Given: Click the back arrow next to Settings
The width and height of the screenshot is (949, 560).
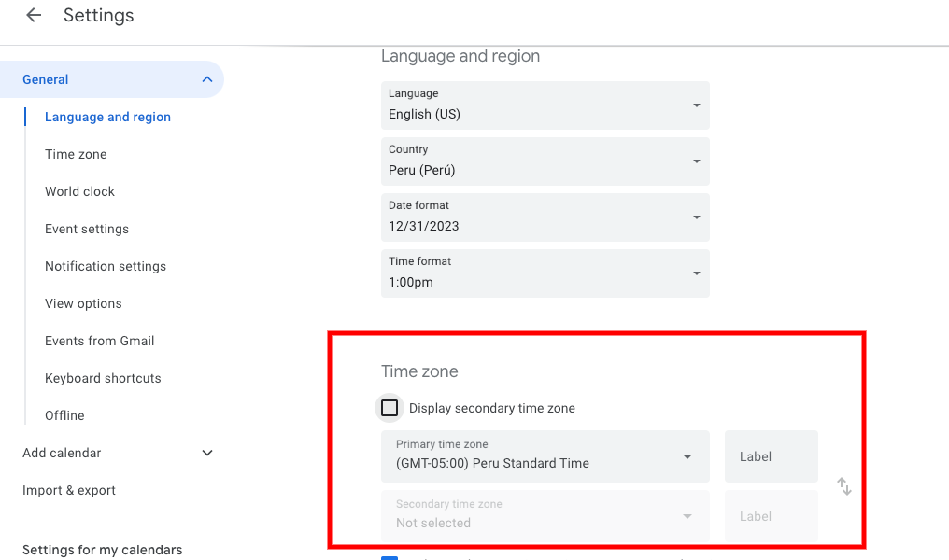Looking at the screenshot, I should 34,16.
